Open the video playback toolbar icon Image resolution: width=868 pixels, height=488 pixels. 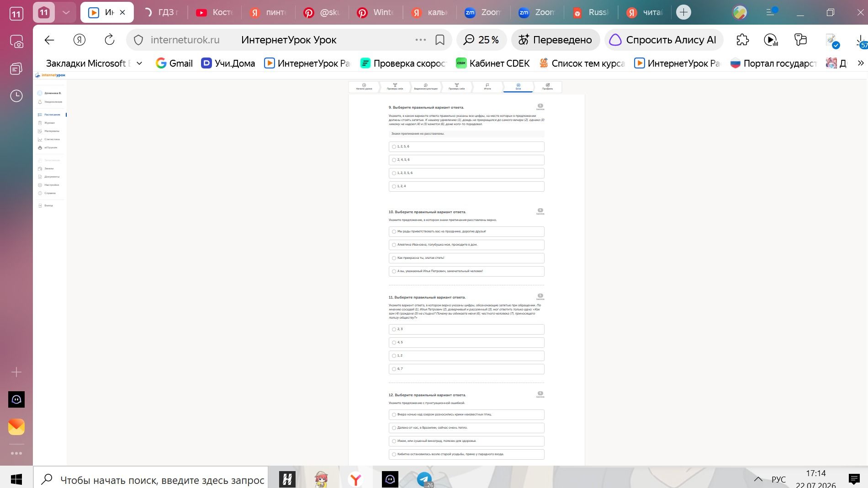click(x=771, y=40)
